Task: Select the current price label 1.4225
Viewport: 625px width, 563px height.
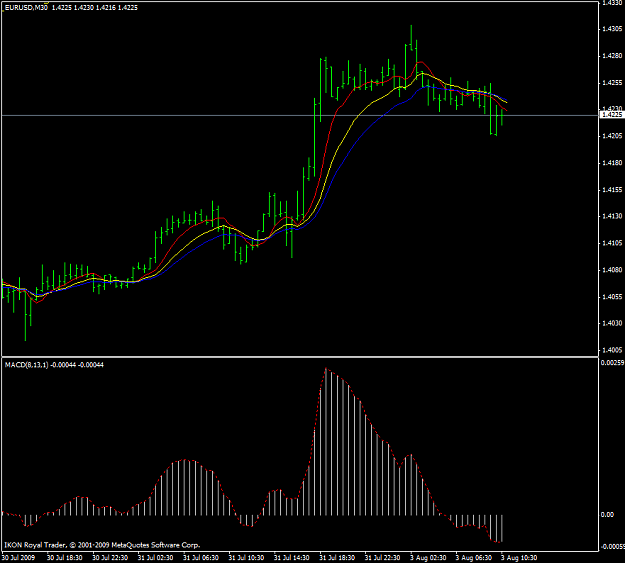Action: (x=612, y=115)
